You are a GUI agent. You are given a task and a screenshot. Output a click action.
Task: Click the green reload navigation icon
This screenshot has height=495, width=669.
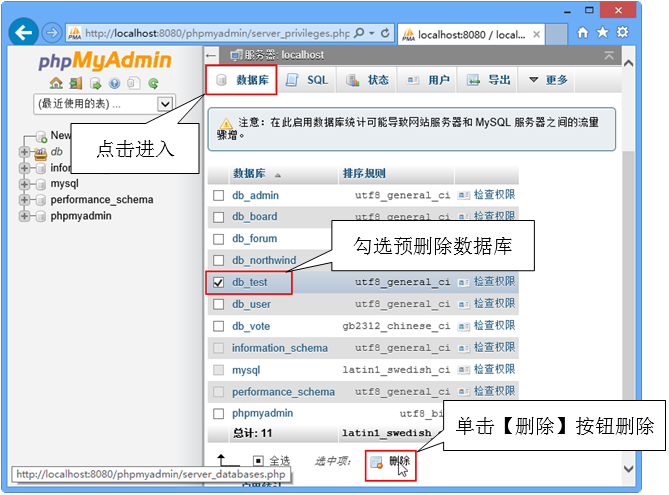pos(153,83)
